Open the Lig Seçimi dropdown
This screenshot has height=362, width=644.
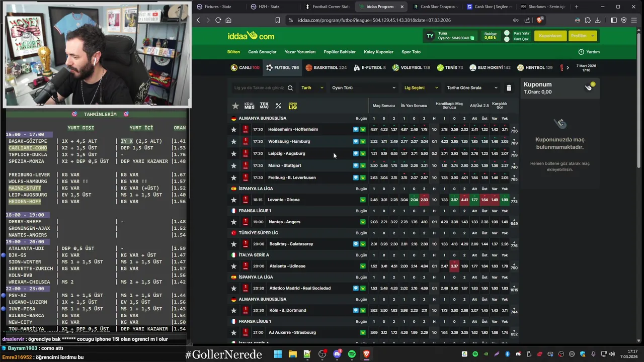tap(421, 88)
